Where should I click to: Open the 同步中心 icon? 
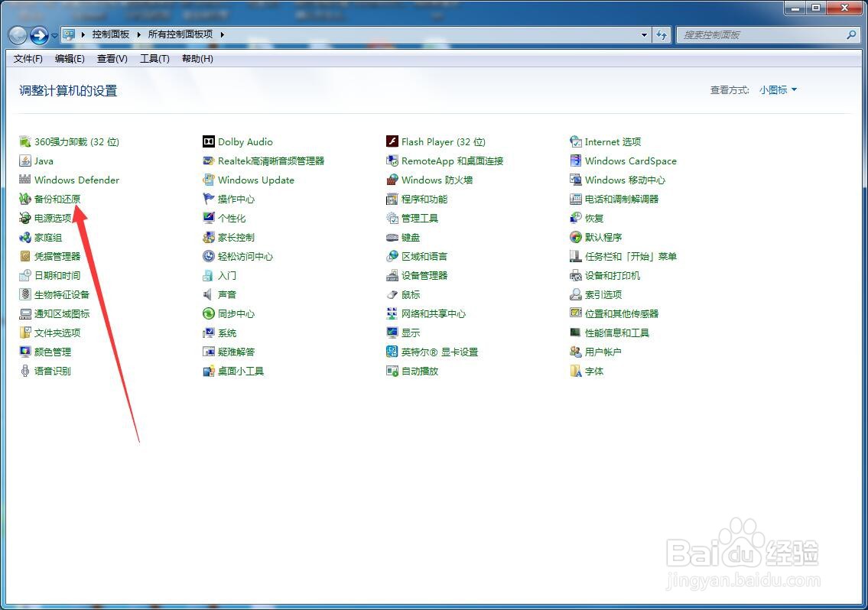[209, 314]
